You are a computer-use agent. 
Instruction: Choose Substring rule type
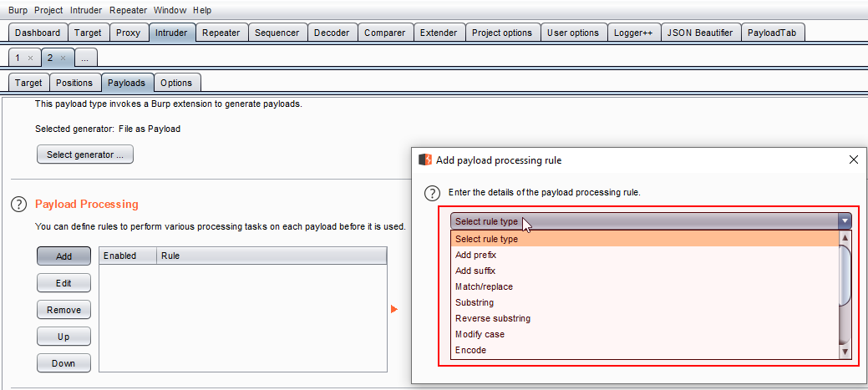645,302
